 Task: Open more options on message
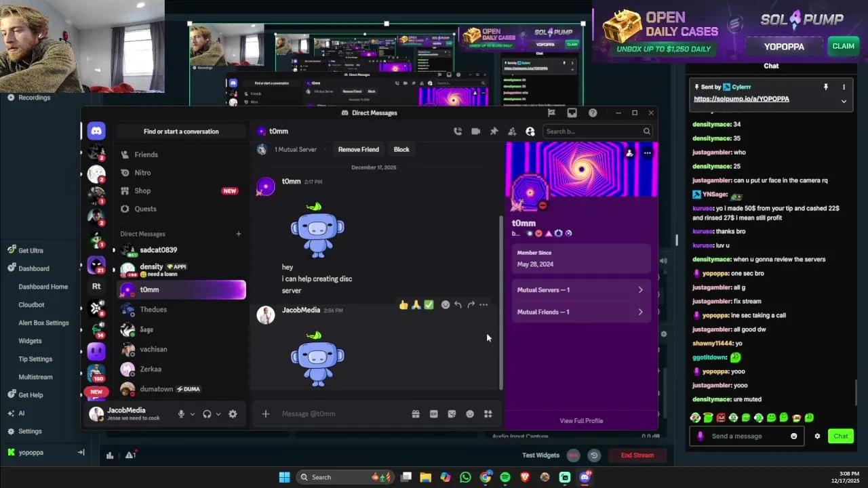click(484, 305)
